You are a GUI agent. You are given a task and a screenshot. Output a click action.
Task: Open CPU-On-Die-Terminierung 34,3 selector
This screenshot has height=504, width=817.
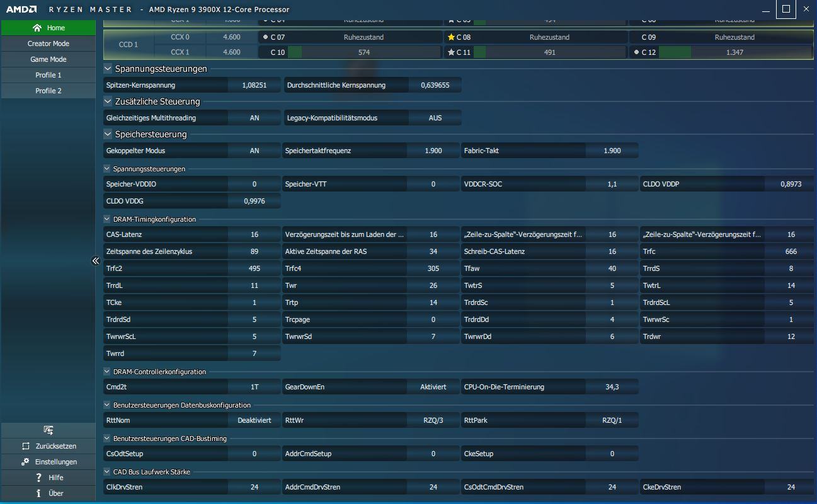pyautogui.click(x=612, y=387)
